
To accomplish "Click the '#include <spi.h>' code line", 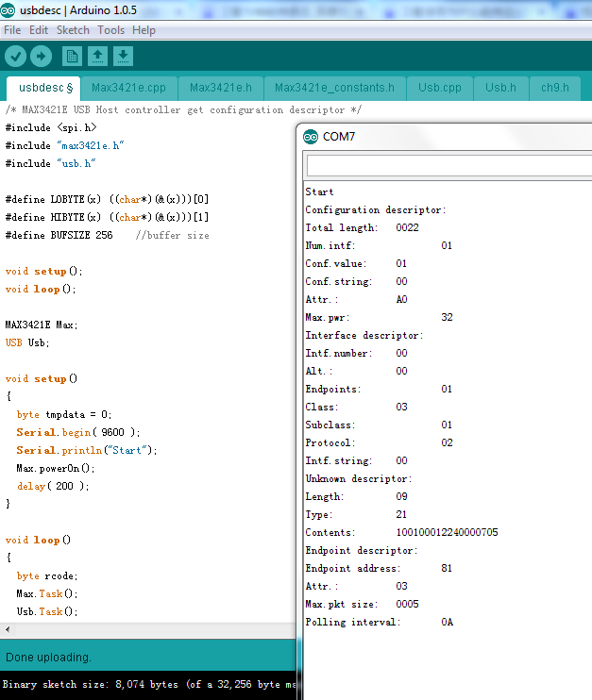I will [x=51, y=127].
